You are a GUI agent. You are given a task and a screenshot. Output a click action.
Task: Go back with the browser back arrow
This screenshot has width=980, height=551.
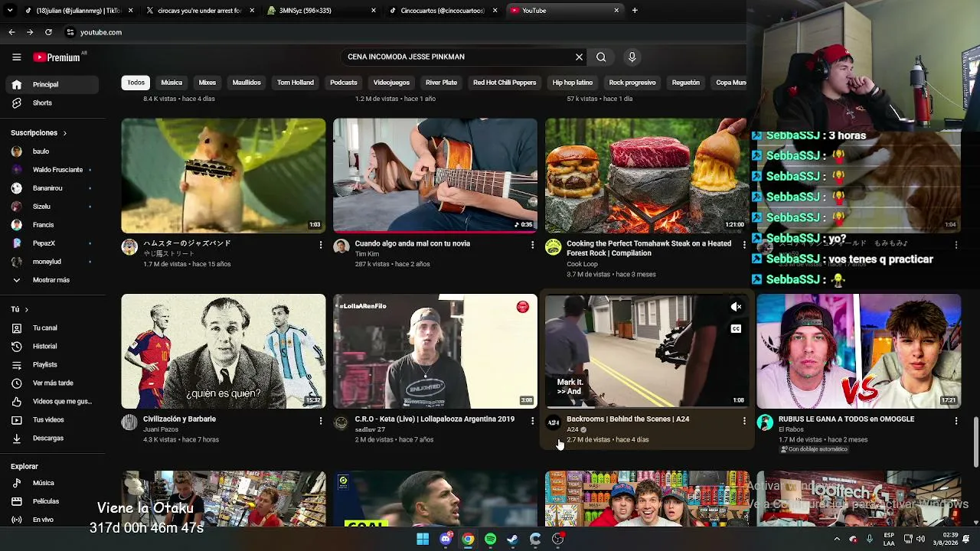[x=11, y=32]
